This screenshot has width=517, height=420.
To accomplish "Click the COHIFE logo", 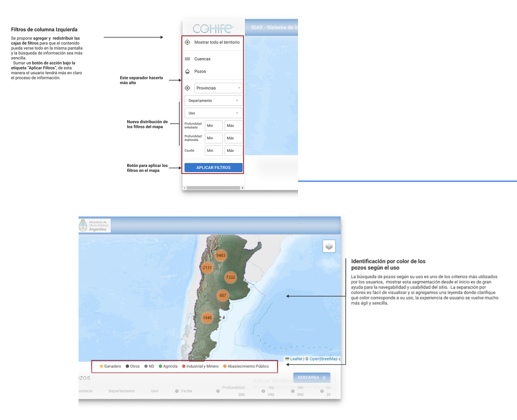I will tap(213, 29).
